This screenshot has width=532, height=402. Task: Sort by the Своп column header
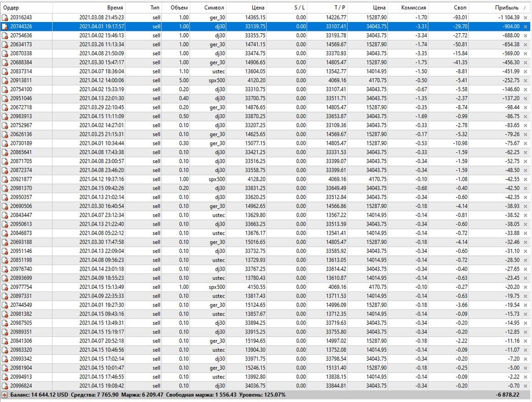[448, 8]
